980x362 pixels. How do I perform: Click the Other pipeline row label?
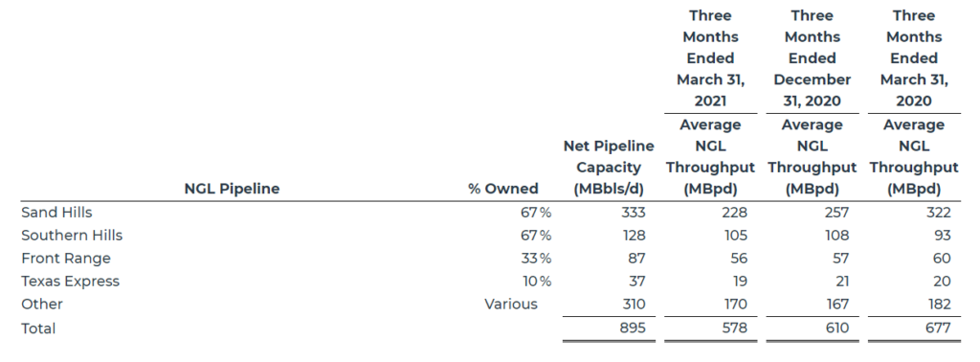click(42, 305)
